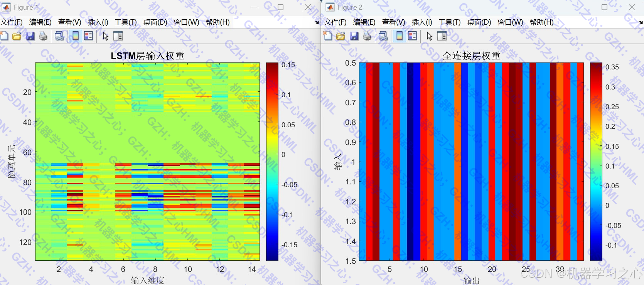
Task: Select the title "全连接层权重"
Action: 472,56
